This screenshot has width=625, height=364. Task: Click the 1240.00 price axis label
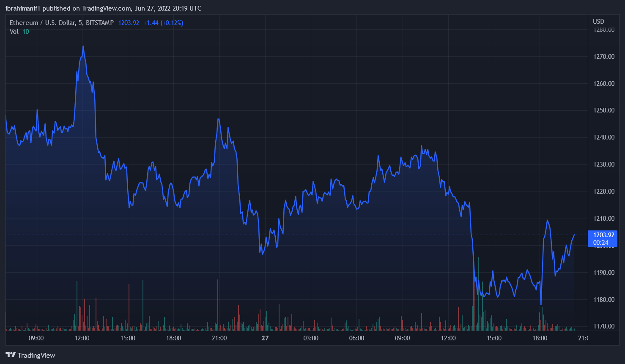[x=604, y=137]
